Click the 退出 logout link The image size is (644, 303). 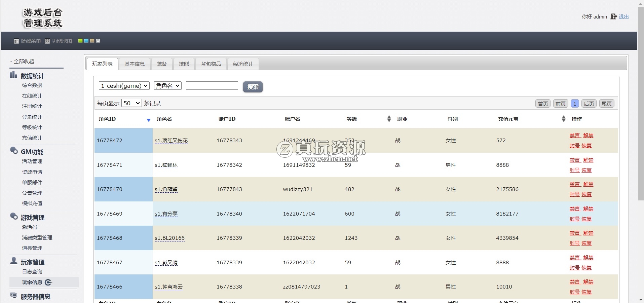pos(623,16)
